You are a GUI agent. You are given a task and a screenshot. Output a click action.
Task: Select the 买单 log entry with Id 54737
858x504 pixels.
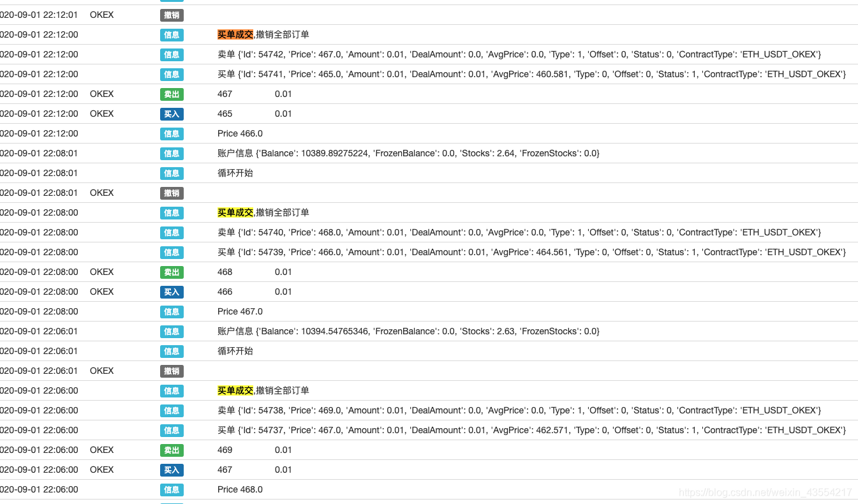click(531, 430)
